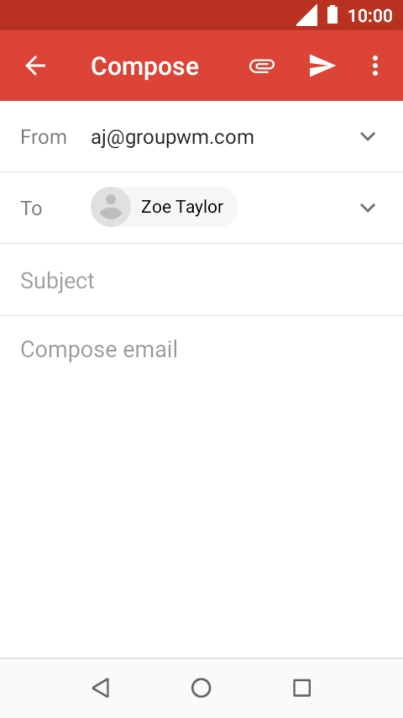Tap the Android recent apps square
403x718 pixels.
pos(302,688)
